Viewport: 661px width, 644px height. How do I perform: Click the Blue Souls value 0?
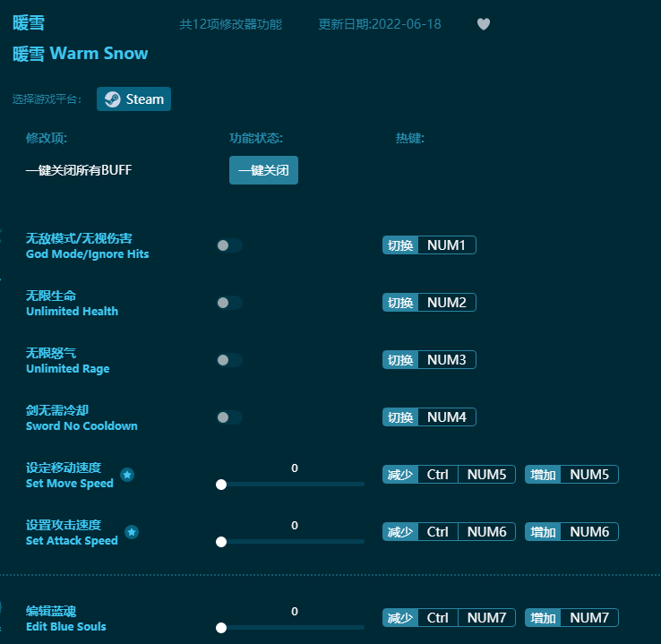click(x=295, y=612)
